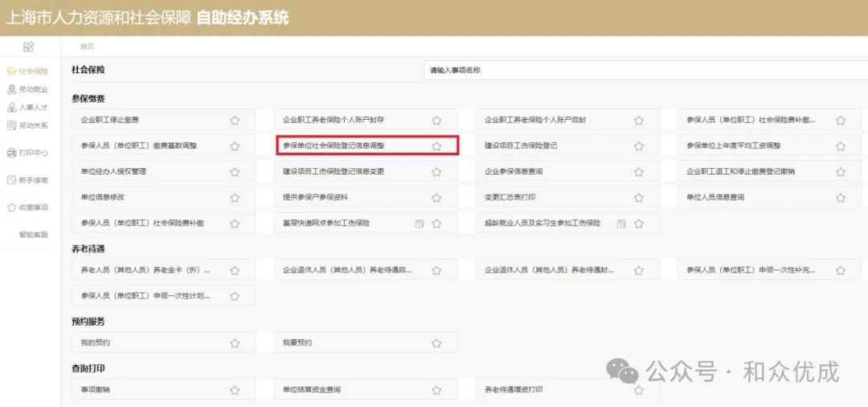Viewport: 868px width, 407px height.
Task: Open 单位人员信息查询
Action: click(x=770, y=198)
